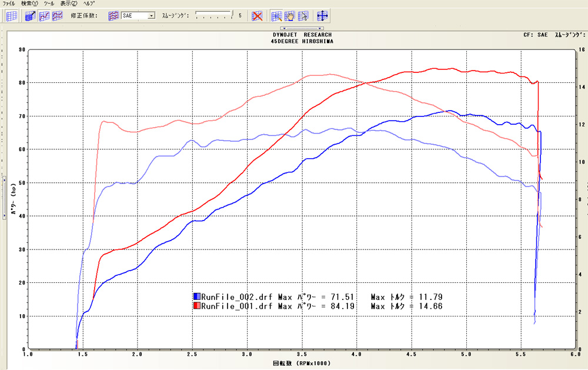Click the third toolbar graph icon with red line
588x370 pixels.
44,16
